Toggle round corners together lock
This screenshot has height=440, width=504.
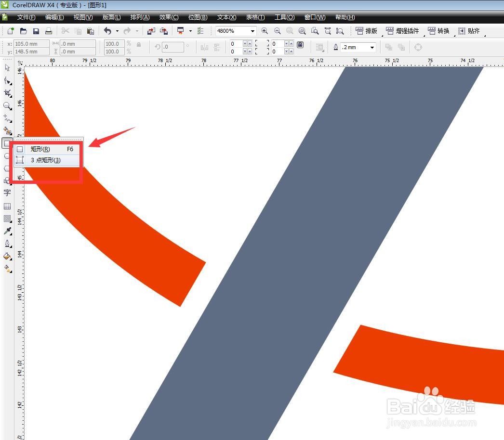(x=300, y=44)
